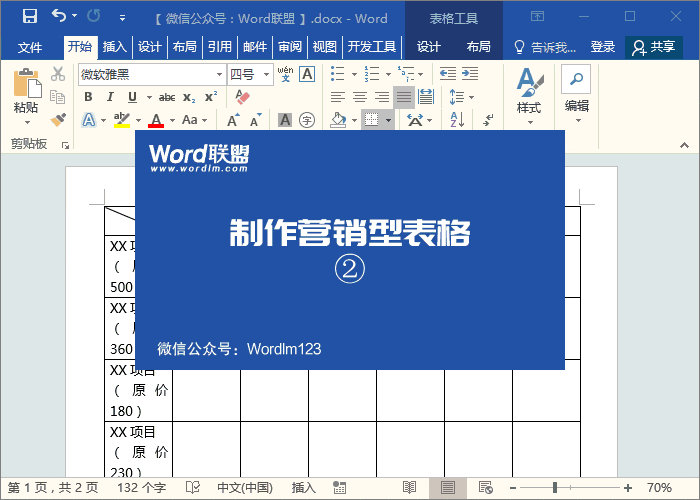The image size is (700, 500).
Task: Click the multilevel list icon
Action: tap(405, 74)
